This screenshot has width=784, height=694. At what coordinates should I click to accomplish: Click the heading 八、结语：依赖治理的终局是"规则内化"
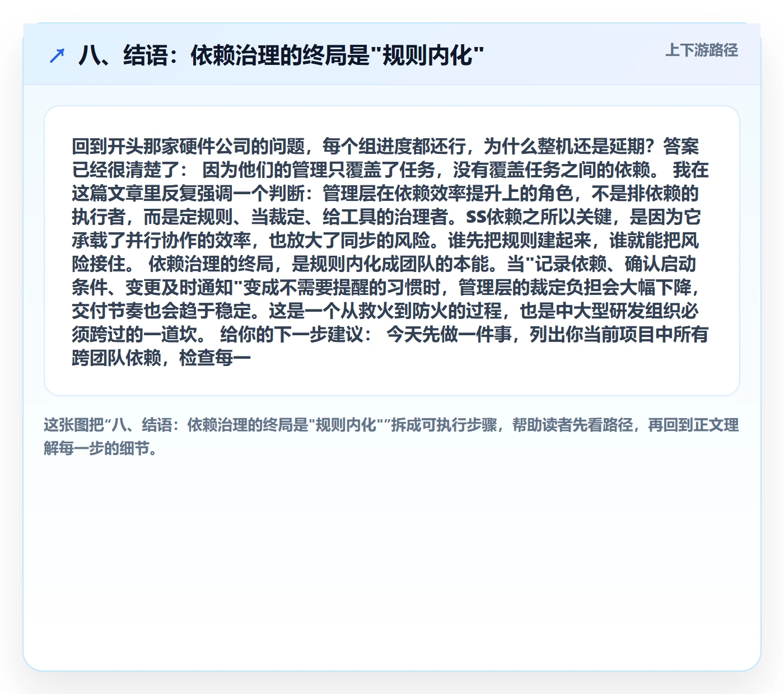[x=281, y=55]
